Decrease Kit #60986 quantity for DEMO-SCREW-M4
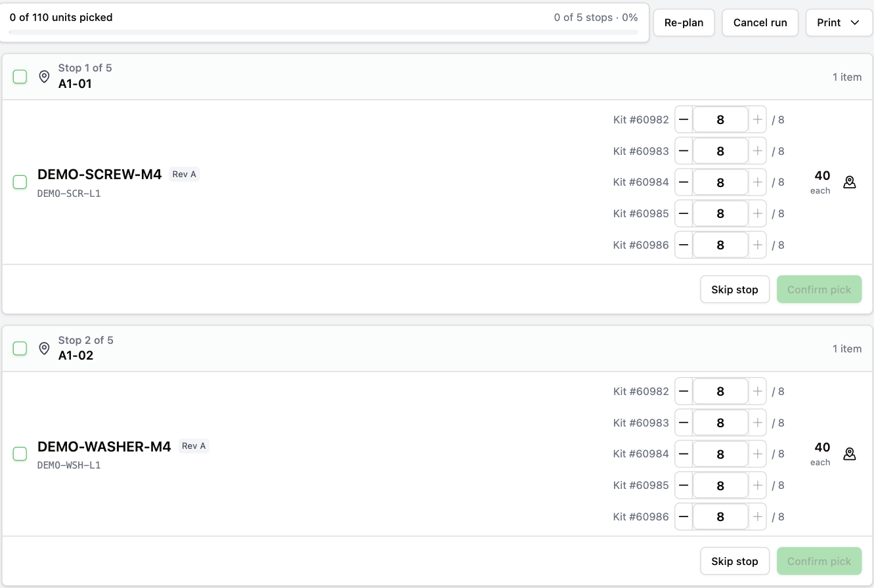The image size is (874, 588). click(x=684, y=245)
